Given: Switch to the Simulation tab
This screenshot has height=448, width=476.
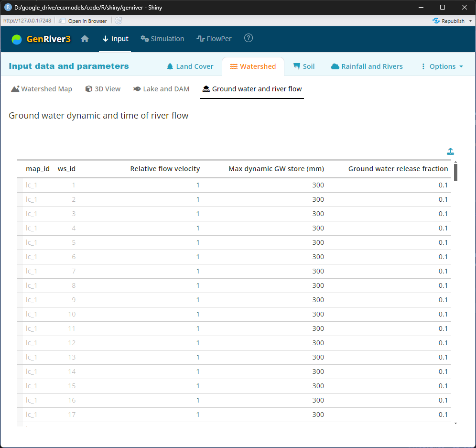Looking at the screenshot, I should pyautogui.click(x=162, y=39).
